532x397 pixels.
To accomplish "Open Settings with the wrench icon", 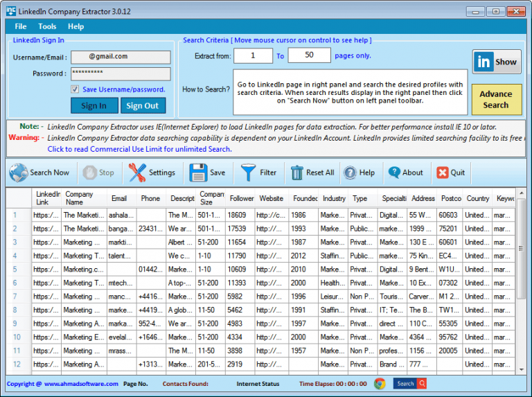I will [138, 173].
